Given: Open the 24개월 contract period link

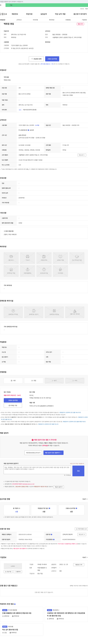Looking at the screenshot, I should (x=37, y=125).
